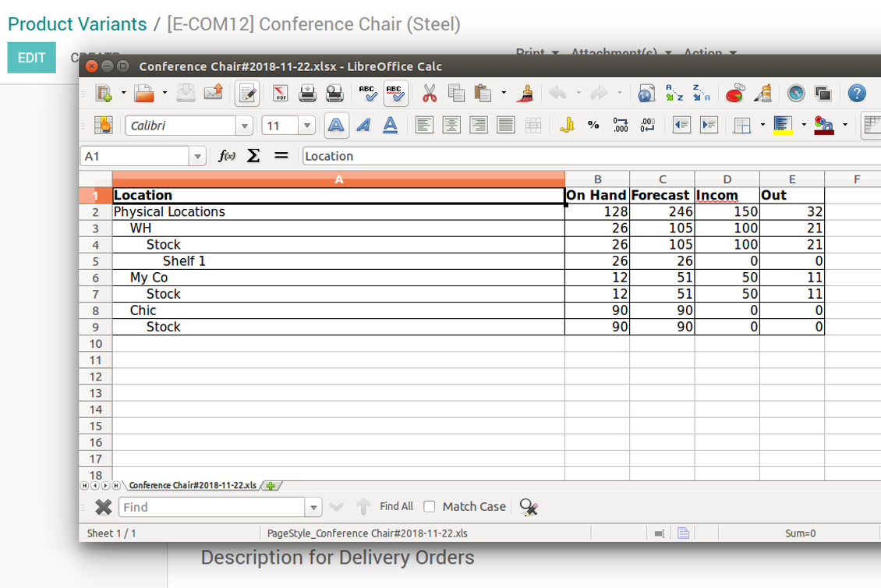Open the Navigator compass icon
Viewport: 881px width, 588px height.
point(796,93)
